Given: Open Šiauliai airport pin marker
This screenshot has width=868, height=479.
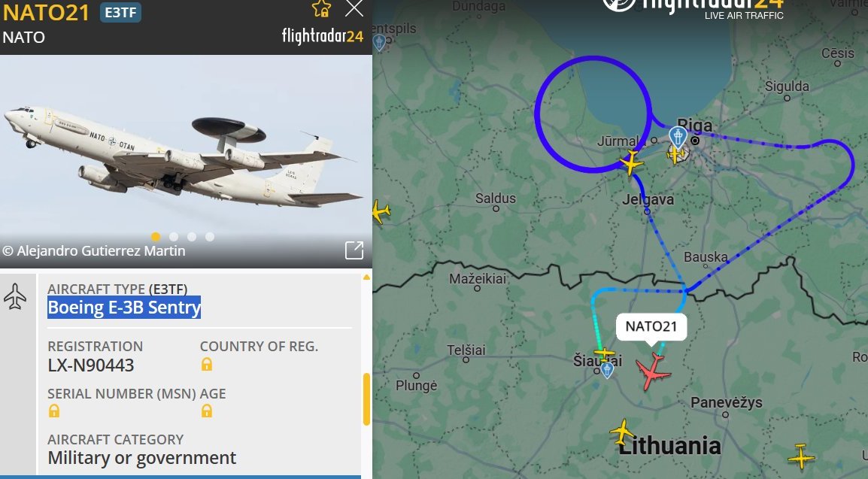Looking at the screenshot, I should (607, 369).
